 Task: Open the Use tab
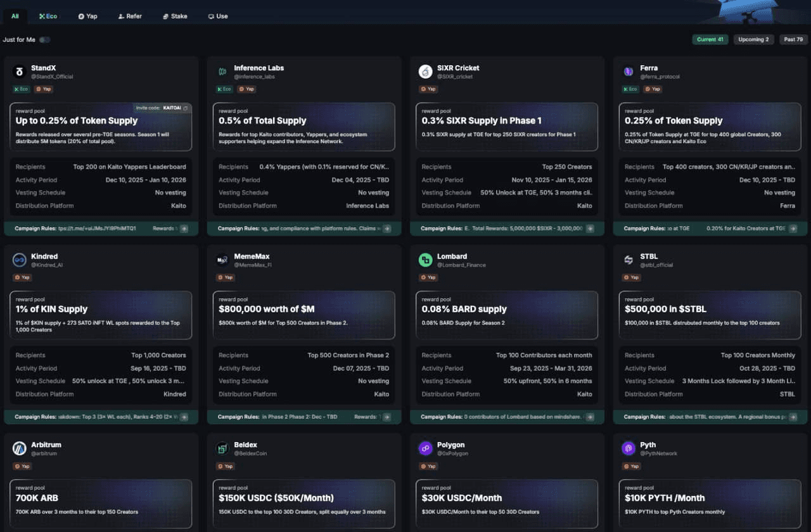point(218,16)
